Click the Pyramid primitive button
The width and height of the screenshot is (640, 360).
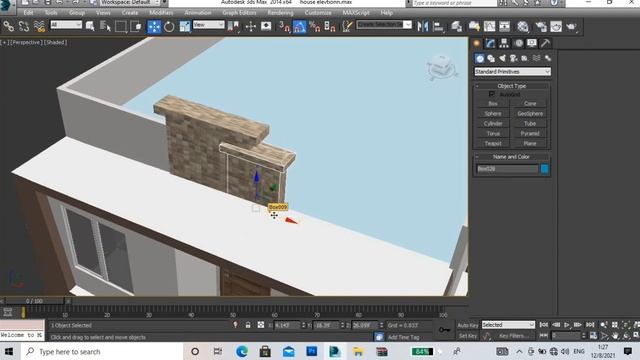click(x=530, y=133)
